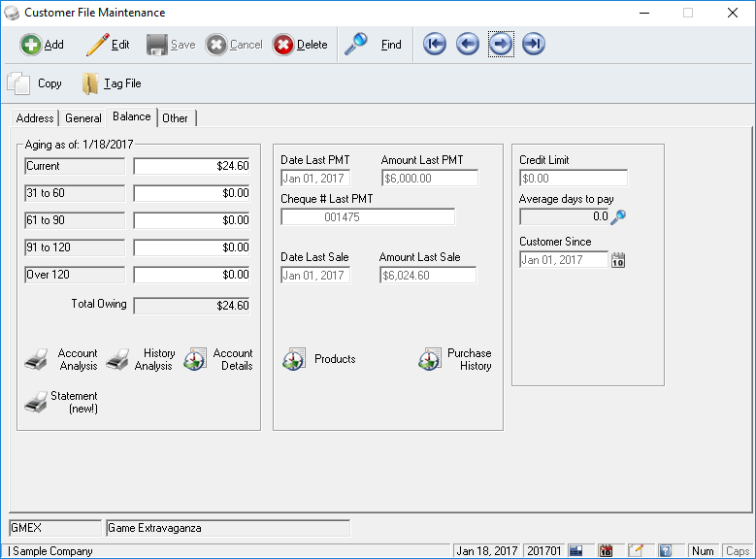Switch to the Address tab

35,118
